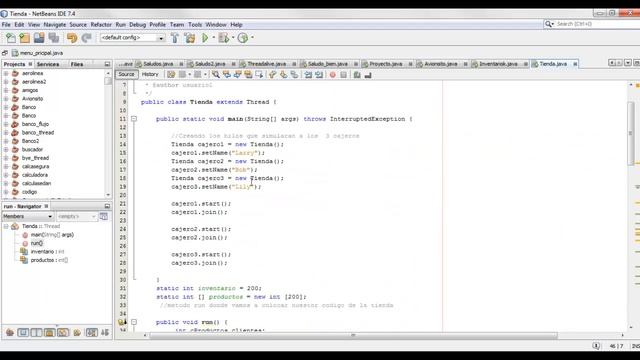Open the Refactor menu
Viewport: 640px width, 360px height.
101,24
